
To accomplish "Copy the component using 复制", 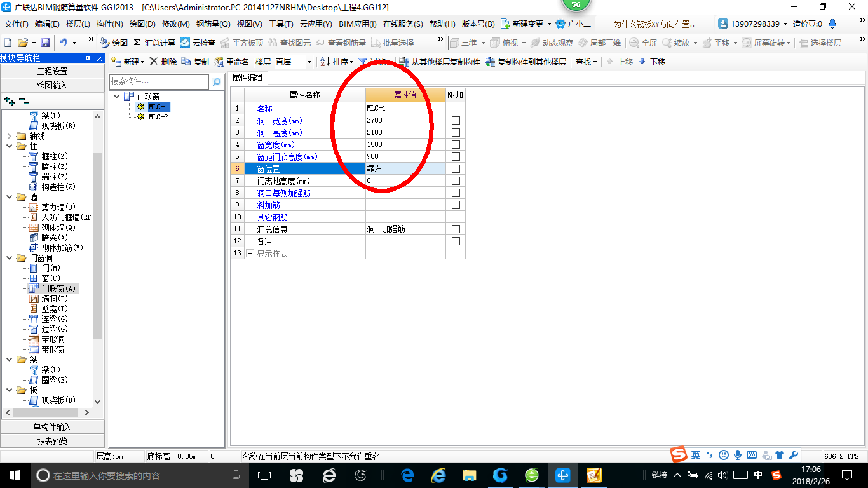I will 195,62.
